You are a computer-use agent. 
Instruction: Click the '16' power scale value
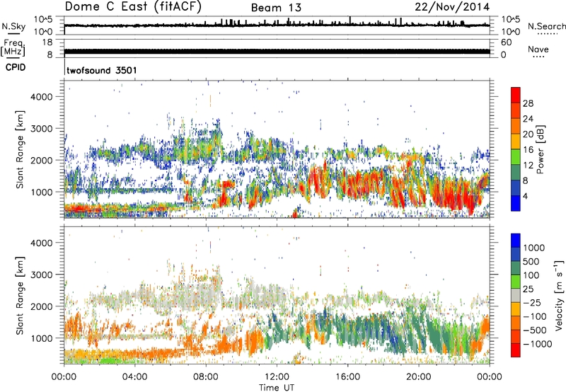click(528, 150)
